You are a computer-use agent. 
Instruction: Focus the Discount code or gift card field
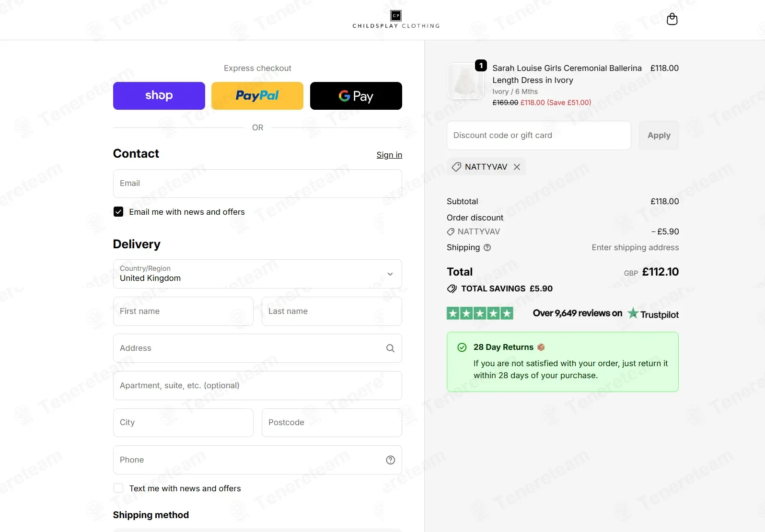pyautogui.click(x=539, y=135)
